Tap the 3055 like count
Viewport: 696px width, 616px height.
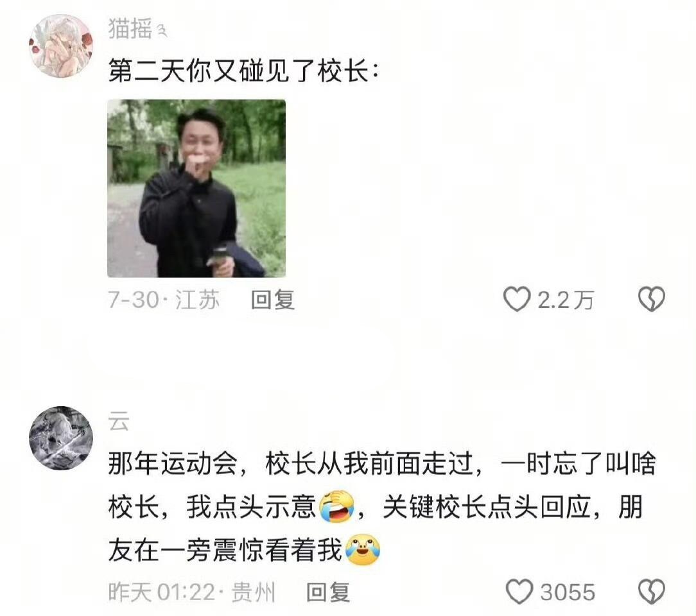coord(568,592)
